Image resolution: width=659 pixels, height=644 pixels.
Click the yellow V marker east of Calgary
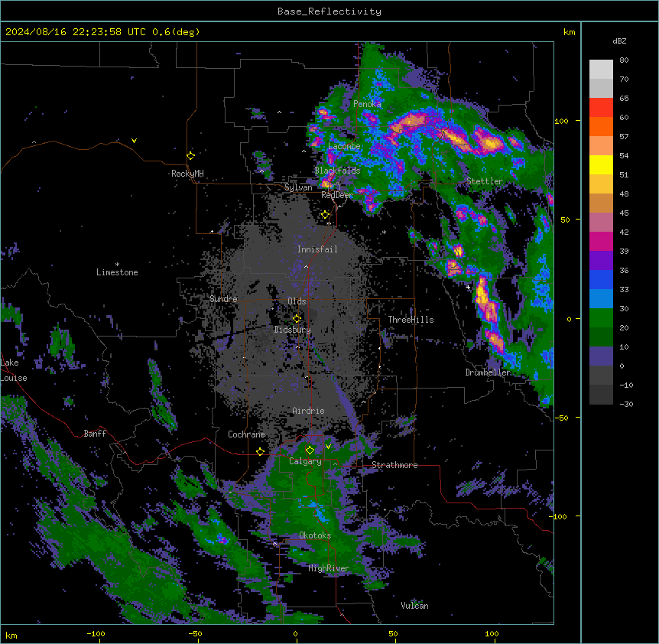(x=328, y=447)
